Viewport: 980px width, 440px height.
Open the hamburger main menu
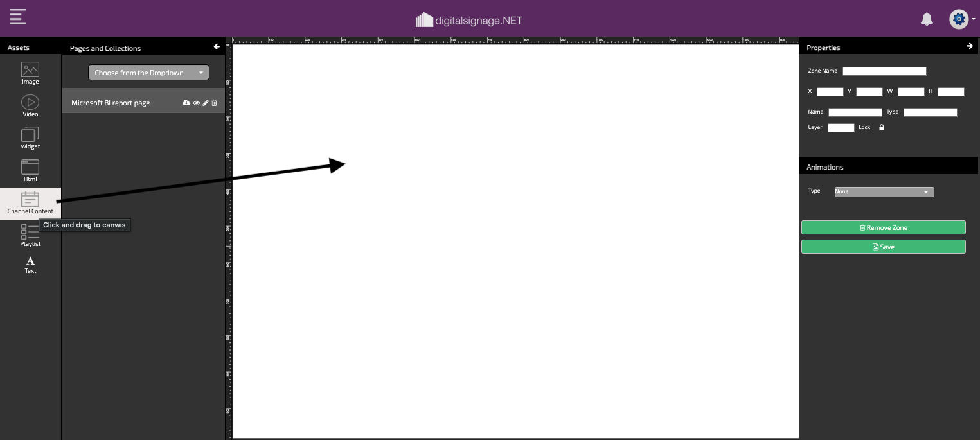click(18, 17)
